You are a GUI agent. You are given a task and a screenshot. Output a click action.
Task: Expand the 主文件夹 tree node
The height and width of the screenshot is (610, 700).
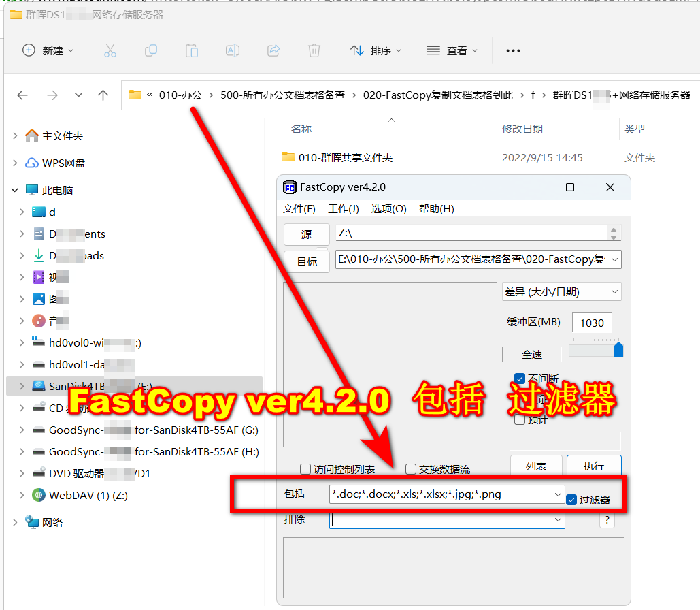15,135
